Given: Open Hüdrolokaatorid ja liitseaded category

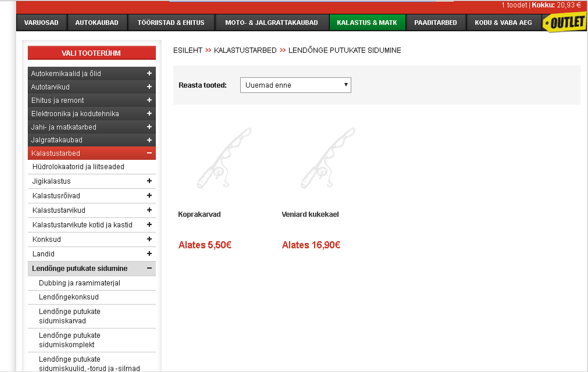Looking at the screenshot, I should [x=78, y=167].
